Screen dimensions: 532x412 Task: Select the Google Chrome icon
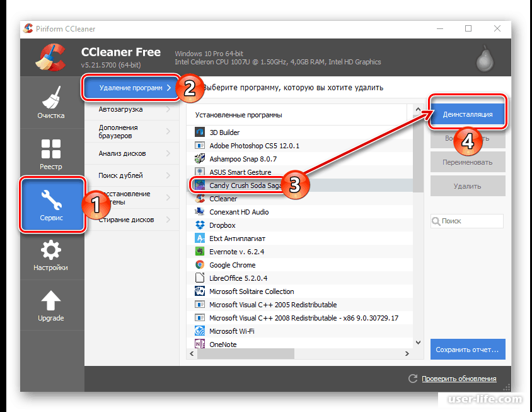(x=200, y=264)
